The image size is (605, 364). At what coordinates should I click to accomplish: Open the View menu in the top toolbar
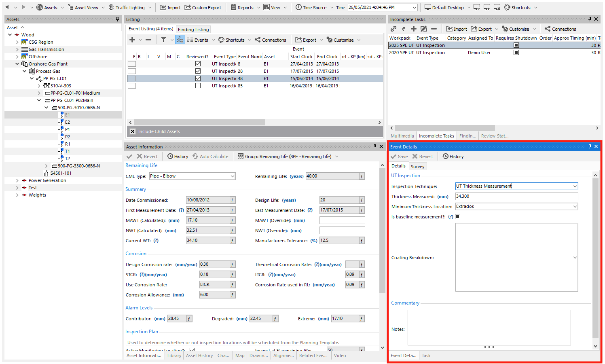click(x=272, y=7)
